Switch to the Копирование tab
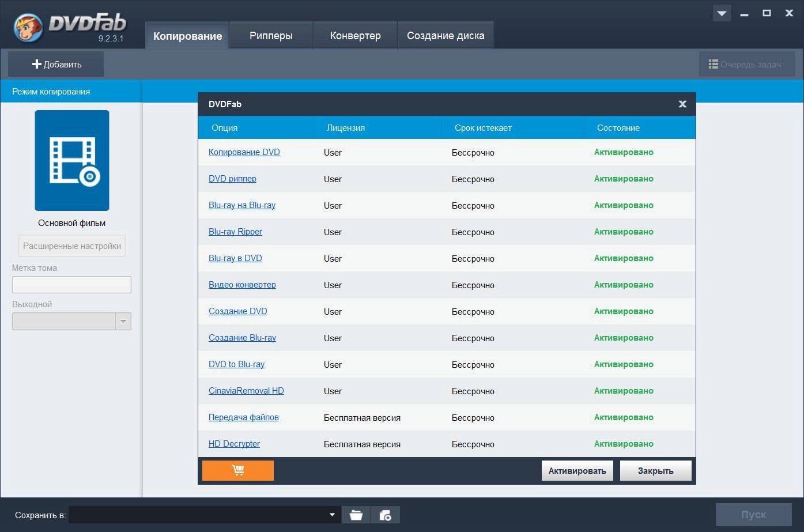Viewport: 804px width, 532px height. 187,36
